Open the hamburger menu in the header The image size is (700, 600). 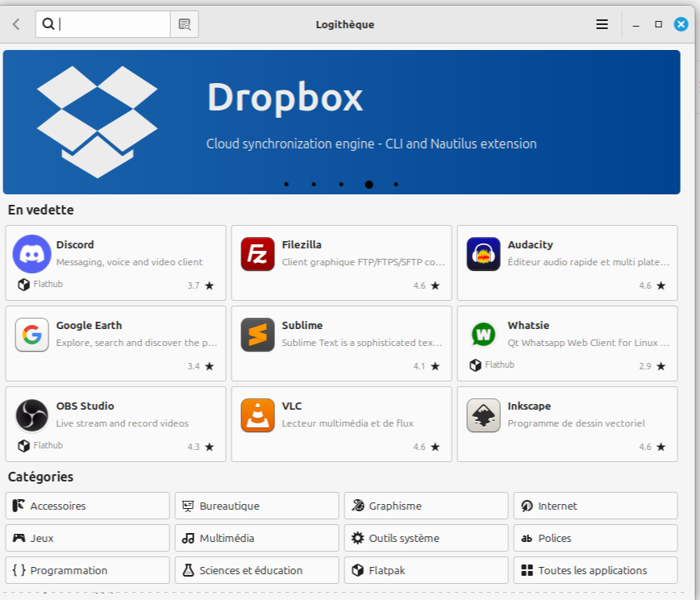point(602,24)
